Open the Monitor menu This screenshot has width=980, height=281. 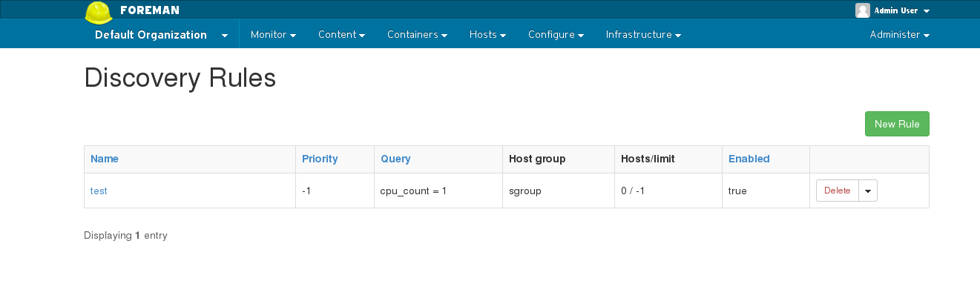pyautogui.click(x=274, y=35)
